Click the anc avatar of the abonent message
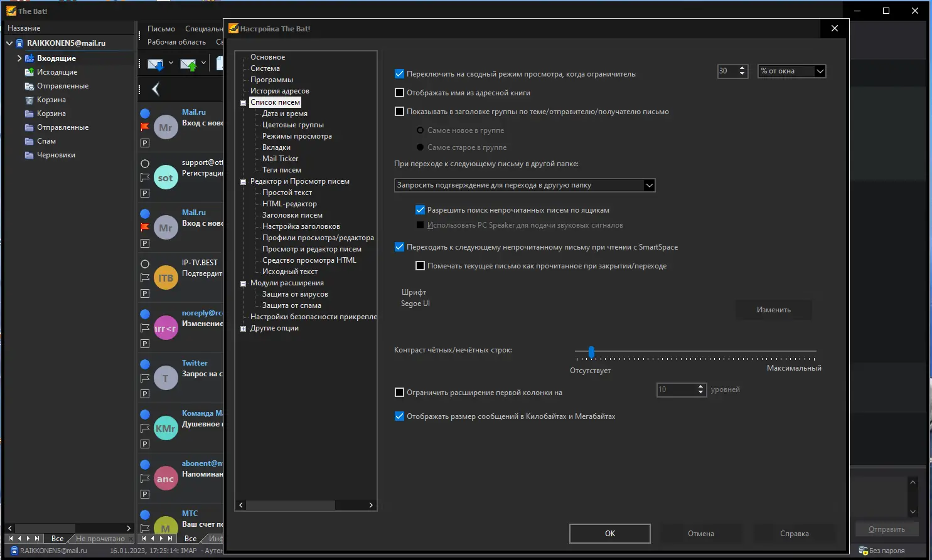Screen dimensions: 932x560 click(166, 478)
